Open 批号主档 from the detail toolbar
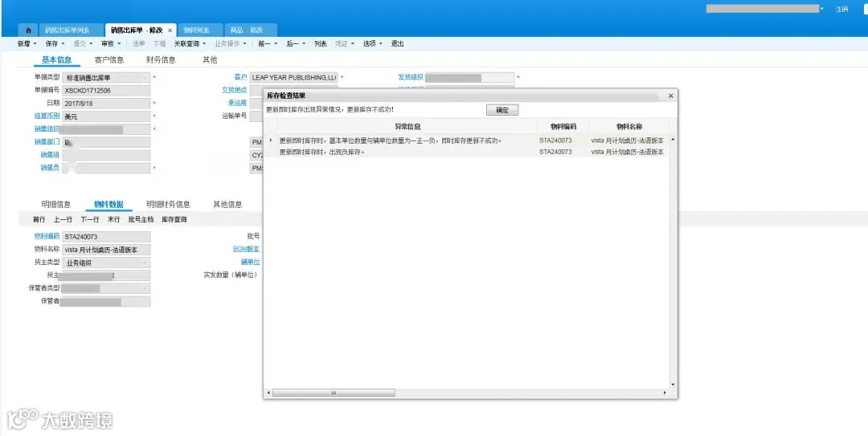868x436 pixels. tap(141, 220)
